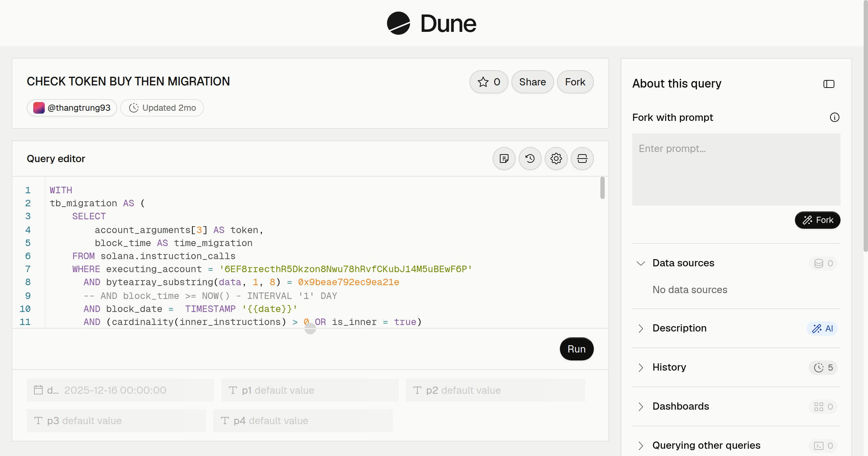
Task: Click the Data sources count badge
Action: pos(823,263)
